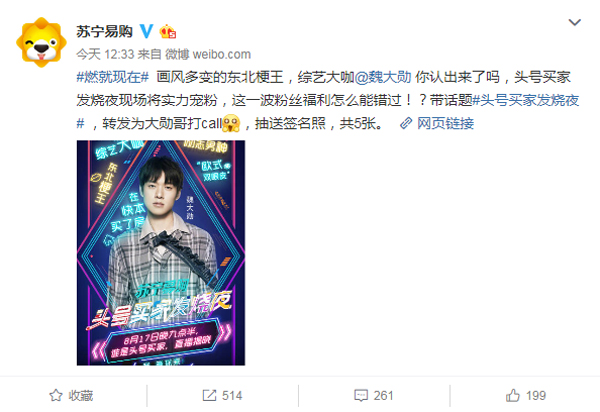Click the blue V verified badge
The width and height of the screenshot is (600, 412).
coord(146,31)
